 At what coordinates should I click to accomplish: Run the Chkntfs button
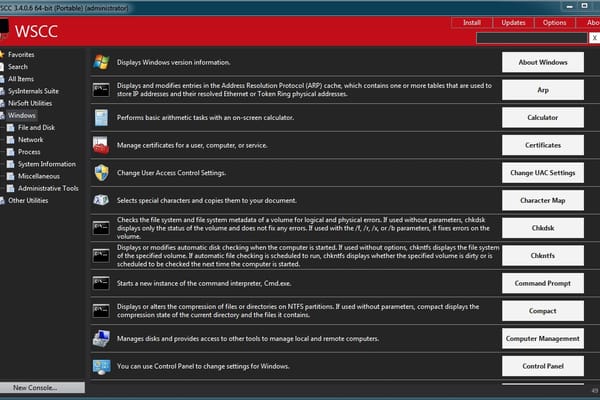pyautogui.click(x=543, y=256)
